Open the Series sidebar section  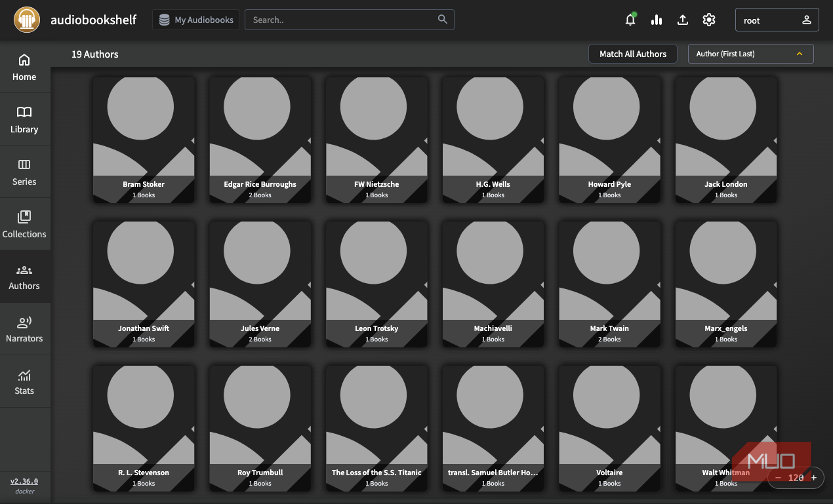click(24, 172)
